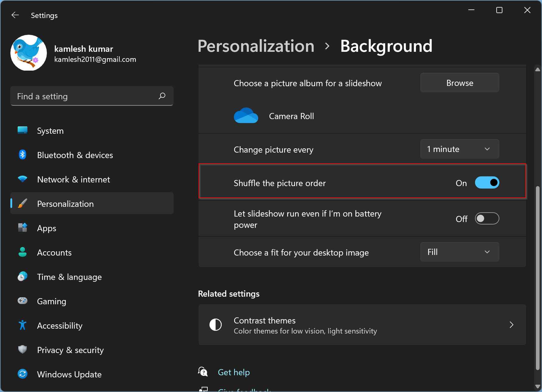Click the Get help chat icon
This screenshot has width=542, height=392.
[203, 372]
